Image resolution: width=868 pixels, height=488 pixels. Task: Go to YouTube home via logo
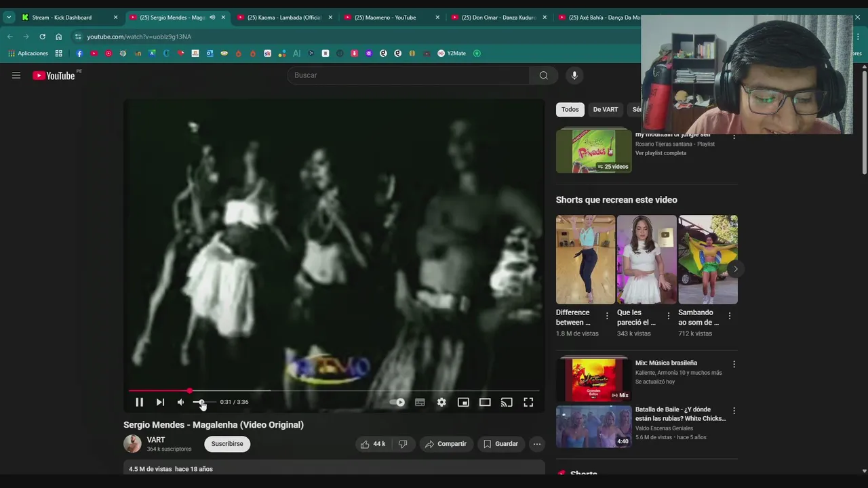[54, 75]
